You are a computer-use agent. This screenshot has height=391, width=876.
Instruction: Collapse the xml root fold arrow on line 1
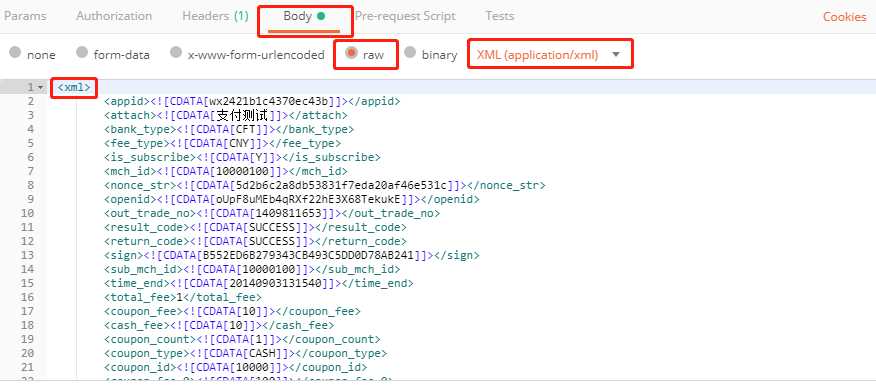pos(40,88)
